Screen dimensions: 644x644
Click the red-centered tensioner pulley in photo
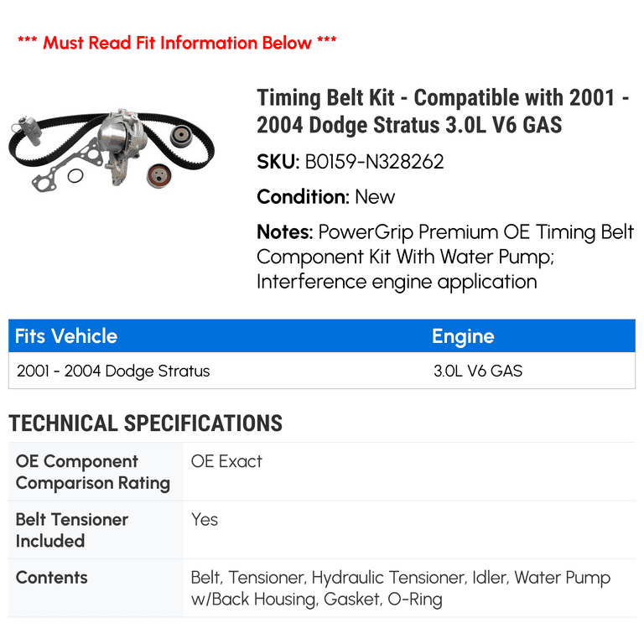[x=160, y=177]
